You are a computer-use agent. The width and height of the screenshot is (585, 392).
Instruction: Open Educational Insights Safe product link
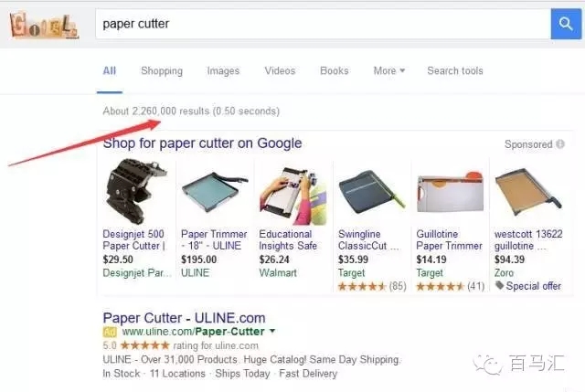288,239
